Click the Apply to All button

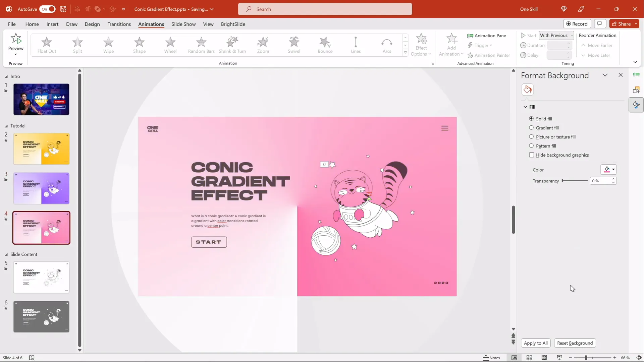coord(536,343)
